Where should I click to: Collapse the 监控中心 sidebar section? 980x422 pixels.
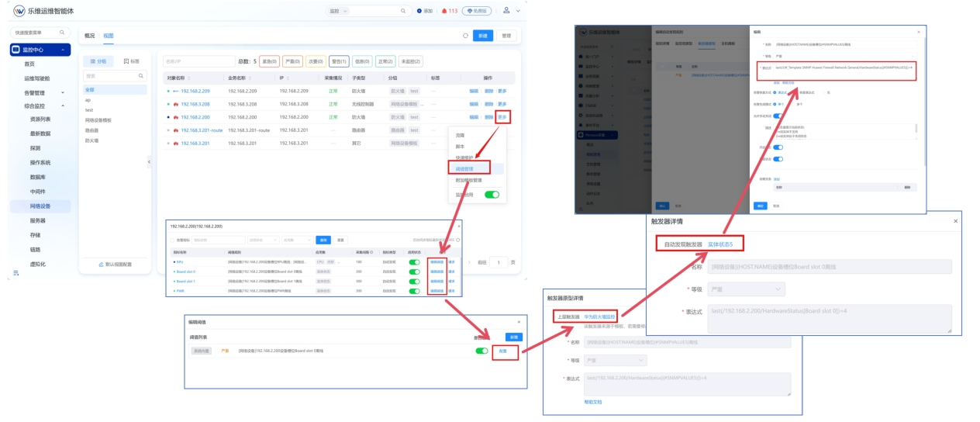tap(64, 50)
